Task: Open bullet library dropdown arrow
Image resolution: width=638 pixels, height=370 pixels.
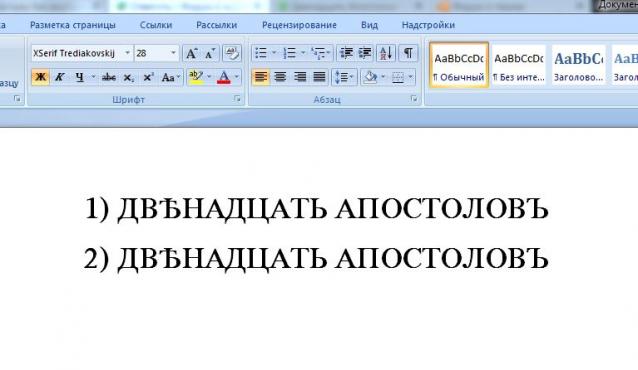Action: click(x=274, y=53)
